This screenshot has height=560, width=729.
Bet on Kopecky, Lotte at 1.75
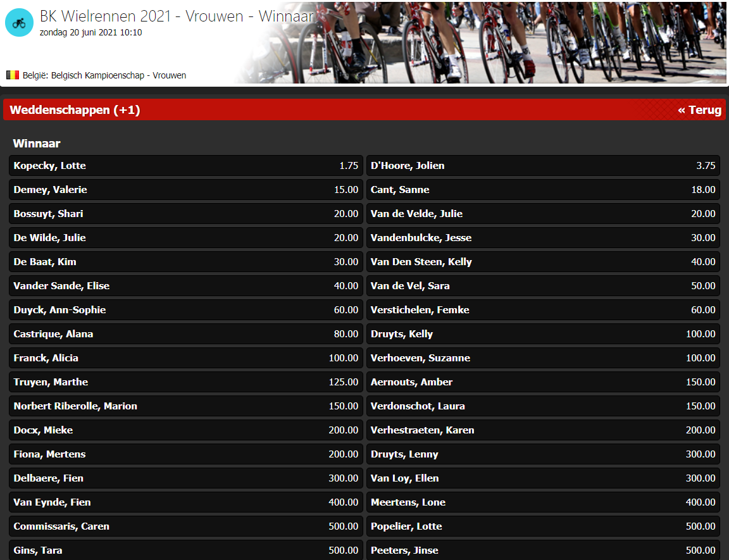point(186,166)
